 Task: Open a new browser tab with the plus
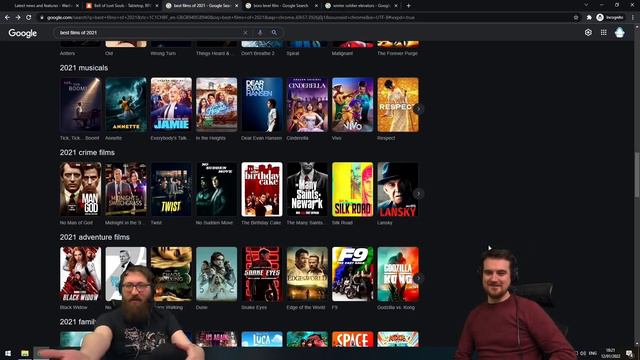409,6
